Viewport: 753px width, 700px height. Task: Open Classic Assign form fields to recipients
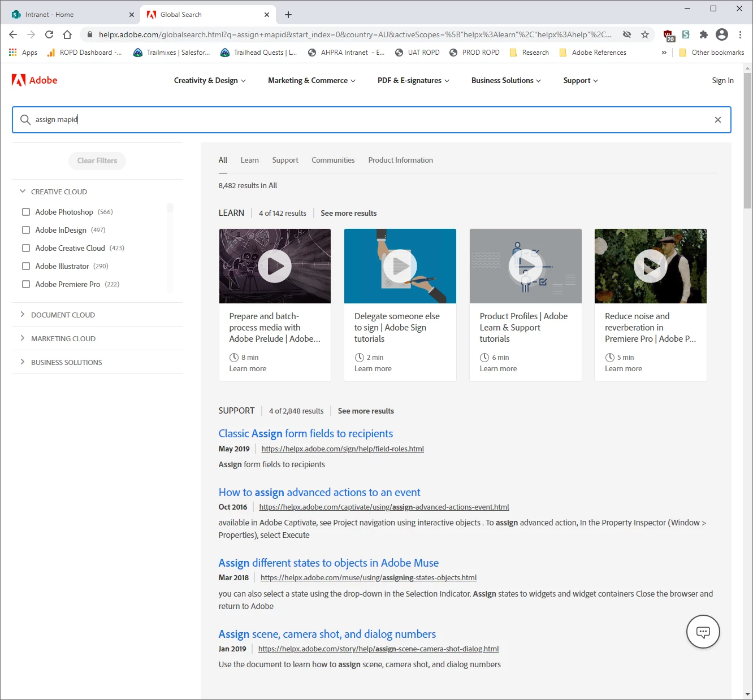pyautogui.click(x=305, y=433)
